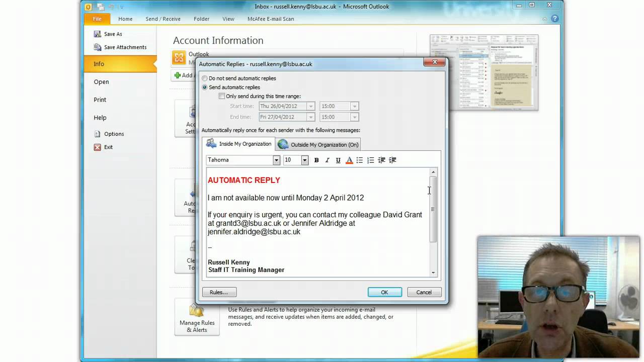Viewport: 644px width, 362px height.
Task: Toggle Underline formatting in reply editor
Action: (338, 160)
